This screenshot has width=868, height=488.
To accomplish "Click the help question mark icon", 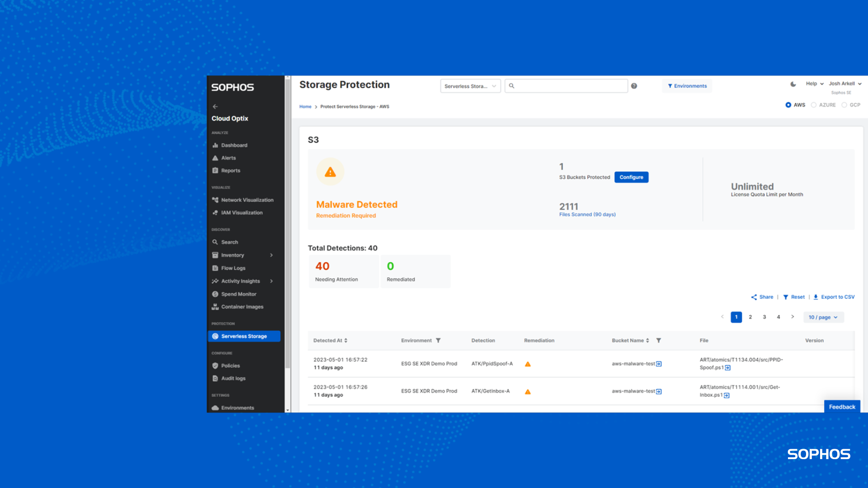I will coord(634,86).
